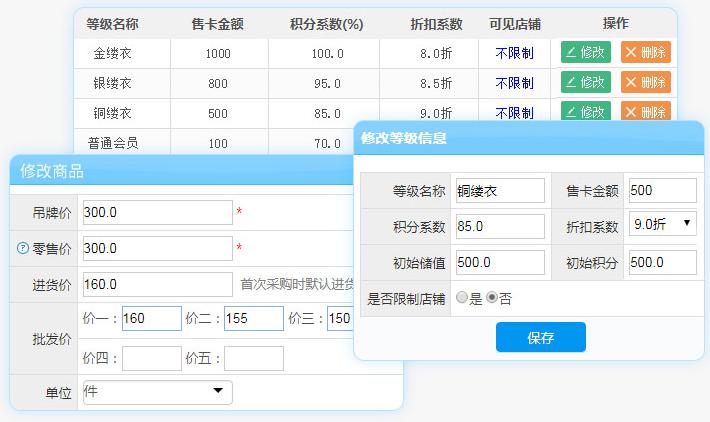
Task: Save the level info with 保存
Action: (541, 337)
